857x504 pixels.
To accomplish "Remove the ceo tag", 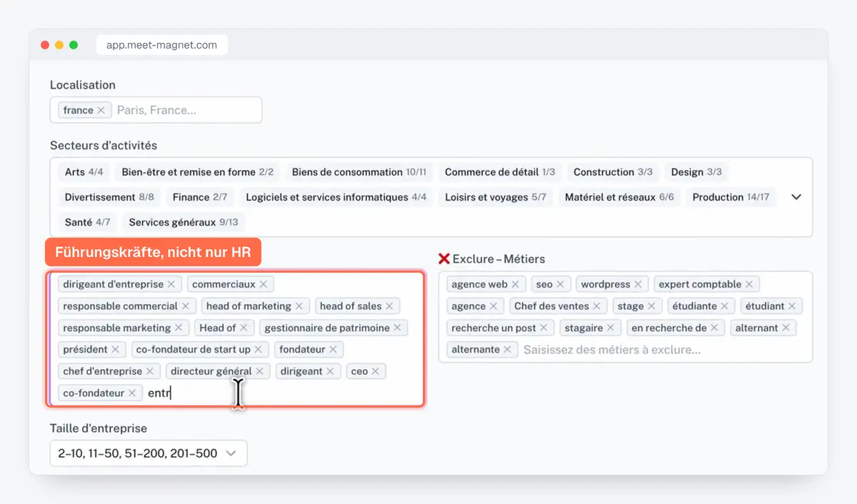I will [376, 371].
